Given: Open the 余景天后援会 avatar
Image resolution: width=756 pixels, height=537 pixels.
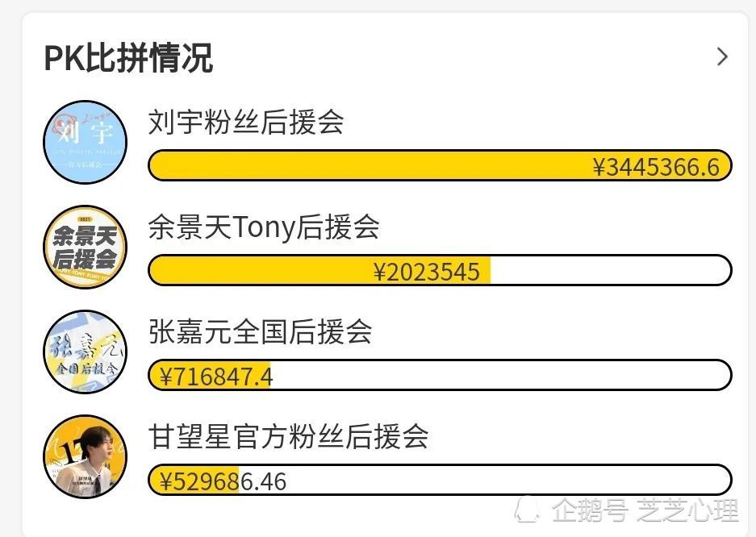Looking at the screenshot, I should (x=86, y=247).
